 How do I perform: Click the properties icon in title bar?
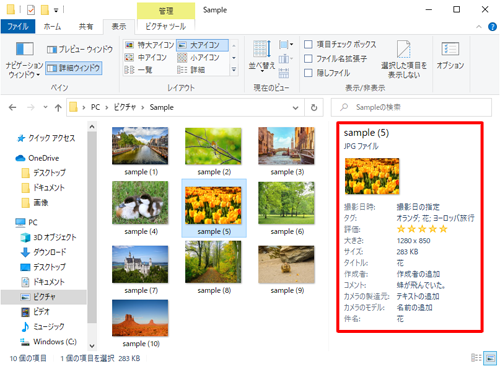coord(31,10)
